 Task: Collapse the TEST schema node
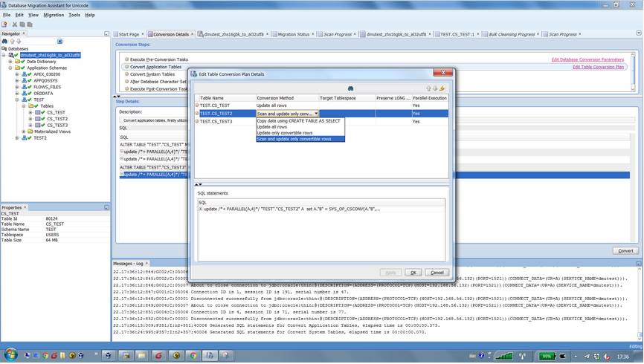[x=17, y=100]
